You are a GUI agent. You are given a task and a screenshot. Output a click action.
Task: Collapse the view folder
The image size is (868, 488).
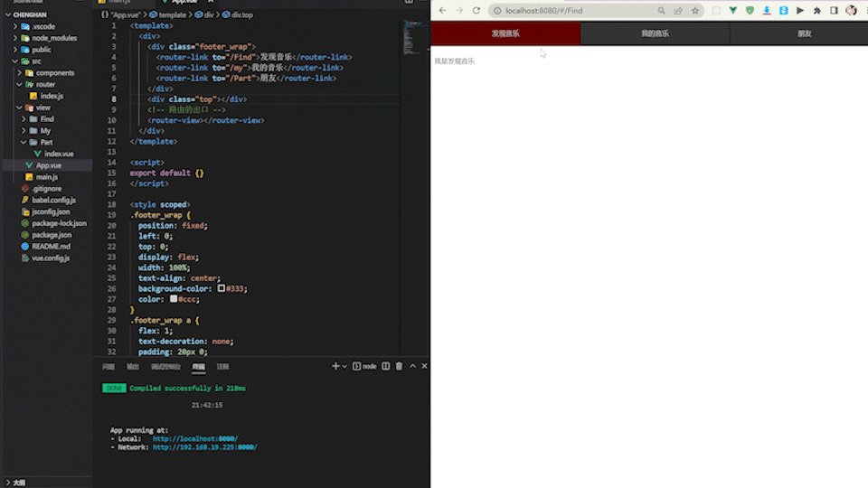tap(19, 108)
